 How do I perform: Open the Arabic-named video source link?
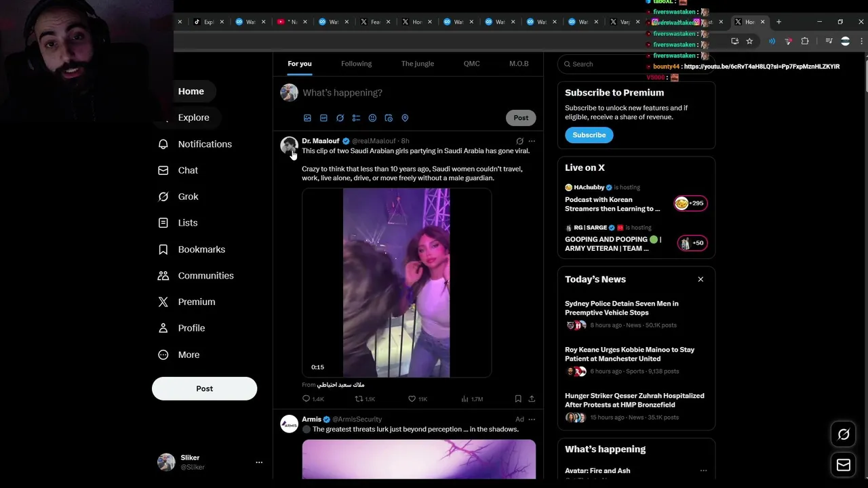(x=340, y=385)
